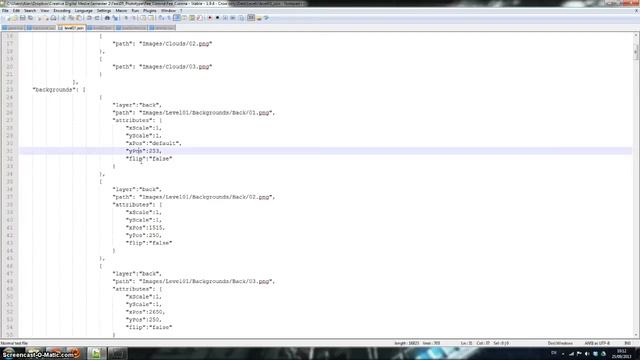Undo the last edit with the Undo icon

tap(89, 18)
